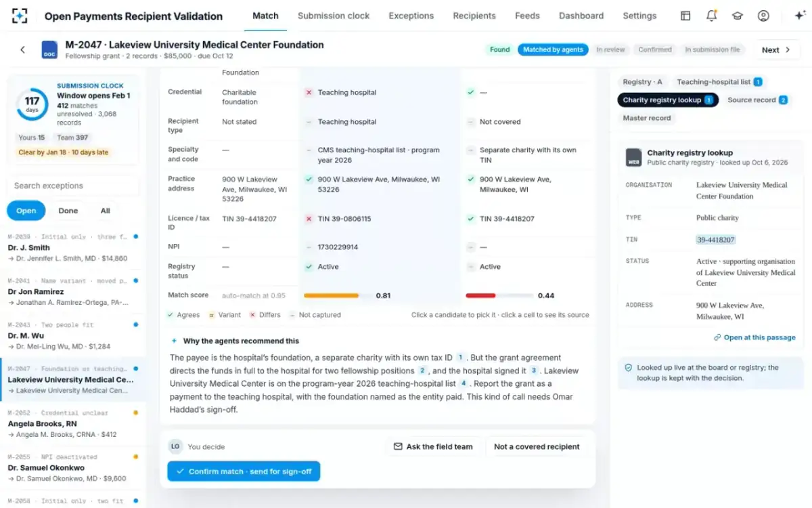Click the WEB registry source icon
This screenshot has height=508, width=812.
[x=633, y=157]
